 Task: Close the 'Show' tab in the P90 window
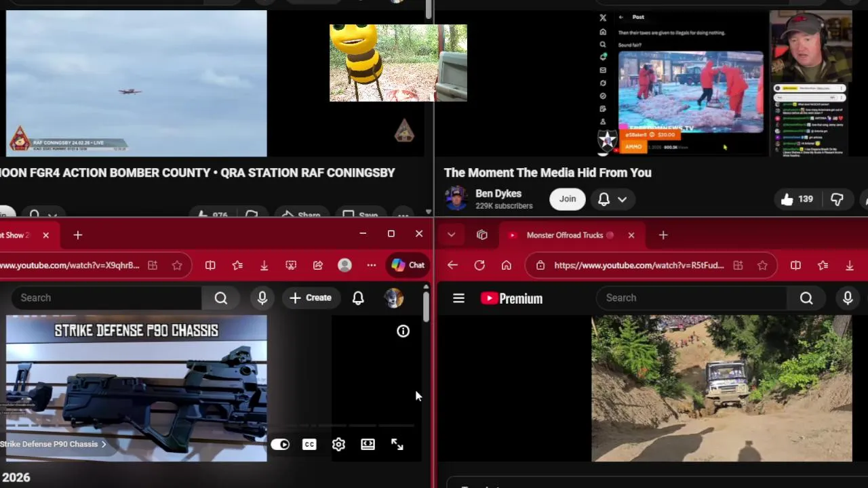click(x=45, y=235)
